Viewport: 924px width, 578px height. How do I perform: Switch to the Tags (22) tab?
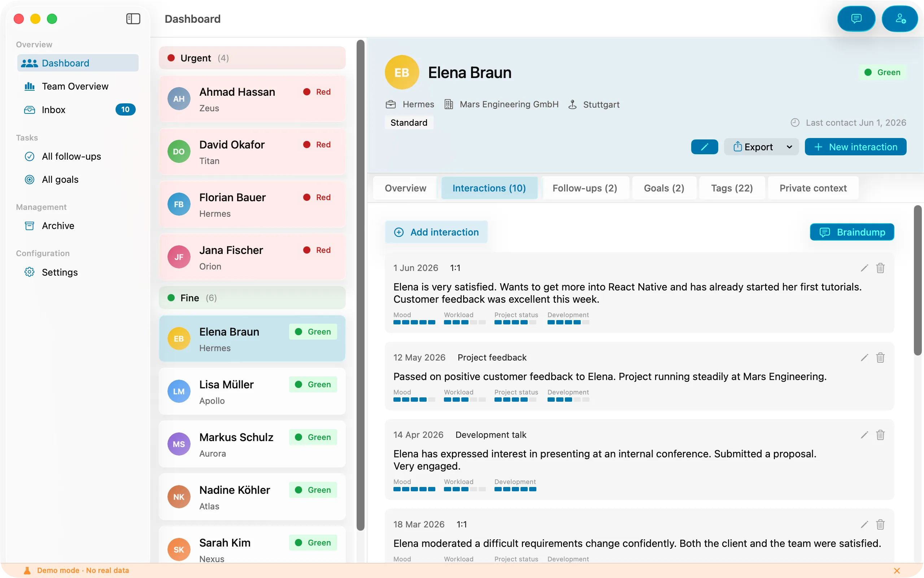click(x=732, y=188)
